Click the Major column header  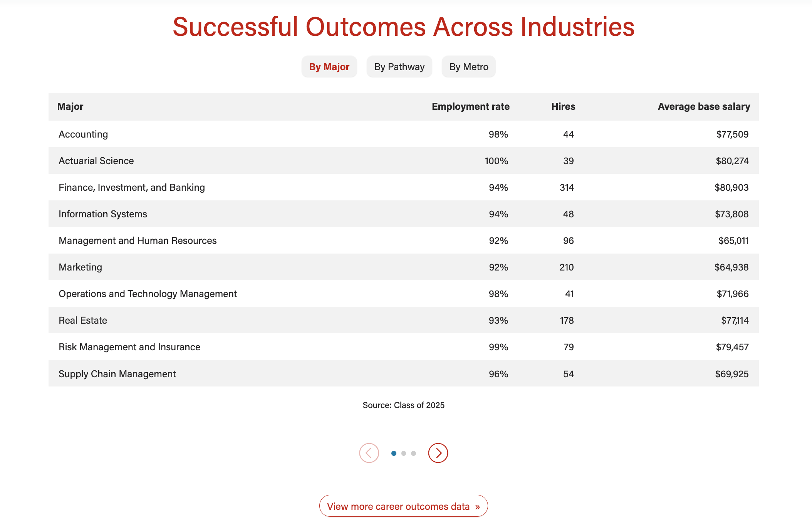(x=70, y=106)
